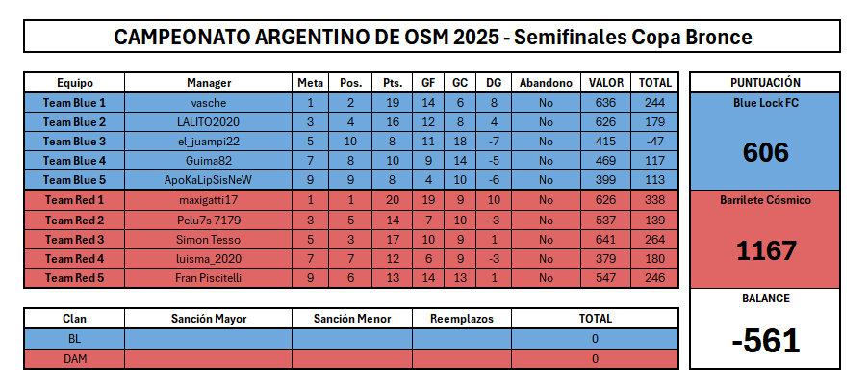Screen dimensions: 868x390
Task: Select the Barrilete Cósmico score 1167
Action: point(765,250)
